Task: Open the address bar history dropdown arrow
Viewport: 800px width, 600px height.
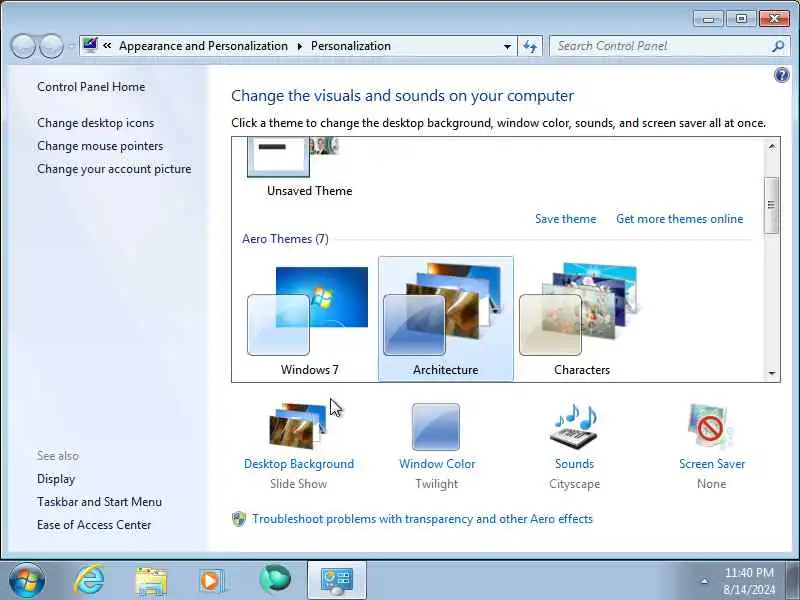Action: click(507, 46)
